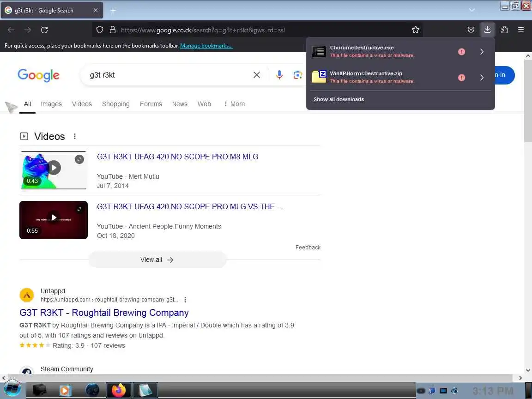The image size is (532, 399).
Task: Click the Sign in button
Action: point(504,75)
